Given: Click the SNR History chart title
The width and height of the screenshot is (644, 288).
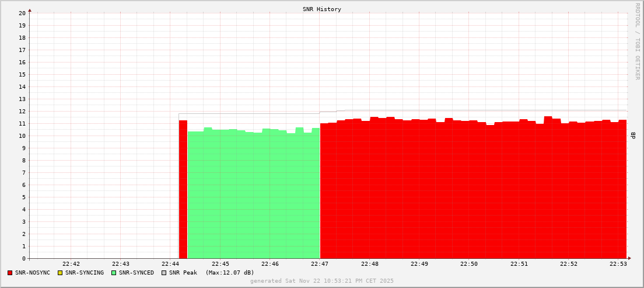Looking at the screenshot, I should (322, 9).
